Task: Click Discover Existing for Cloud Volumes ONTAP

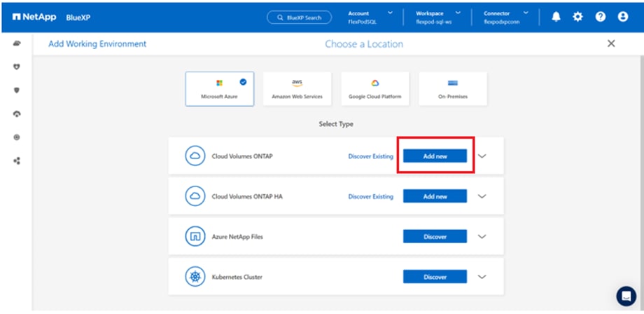Action: tap(370, 156)
